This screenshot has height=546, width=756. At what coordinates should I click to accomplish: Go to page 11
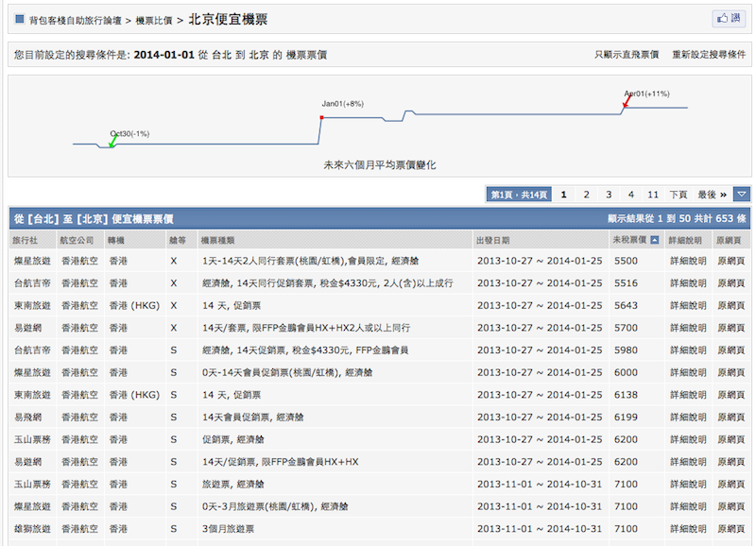[x=653, y=195]
